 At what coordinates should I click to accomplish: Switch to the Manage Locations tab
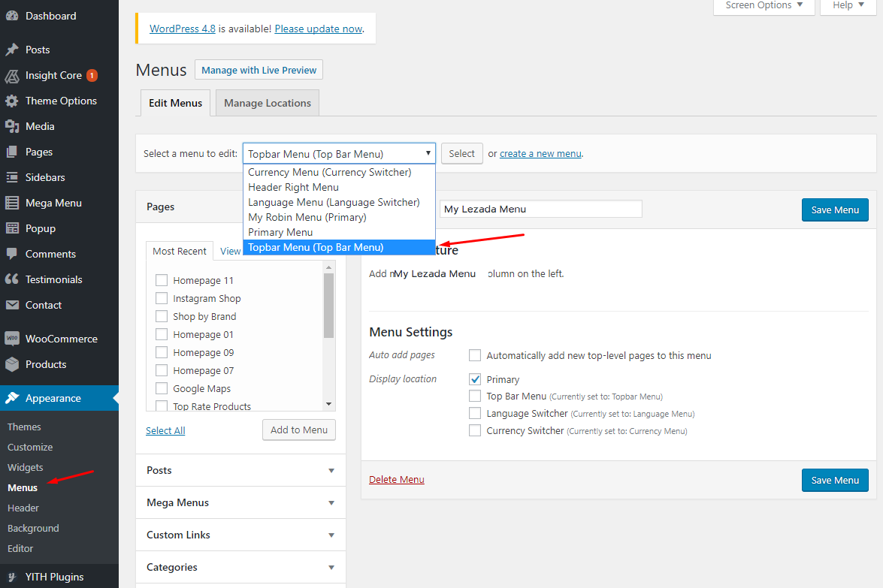coord(268,103)
